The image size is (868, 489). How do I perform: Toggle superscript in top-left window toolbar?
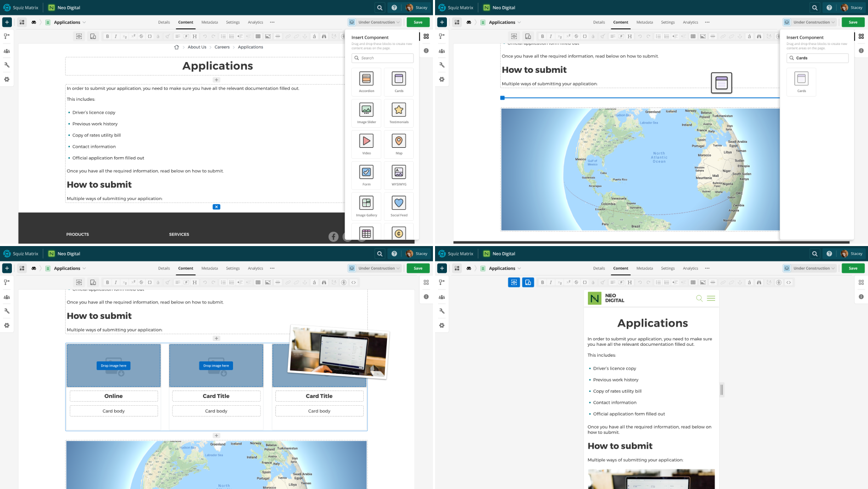pyautogui.click(x=133, y=36)
